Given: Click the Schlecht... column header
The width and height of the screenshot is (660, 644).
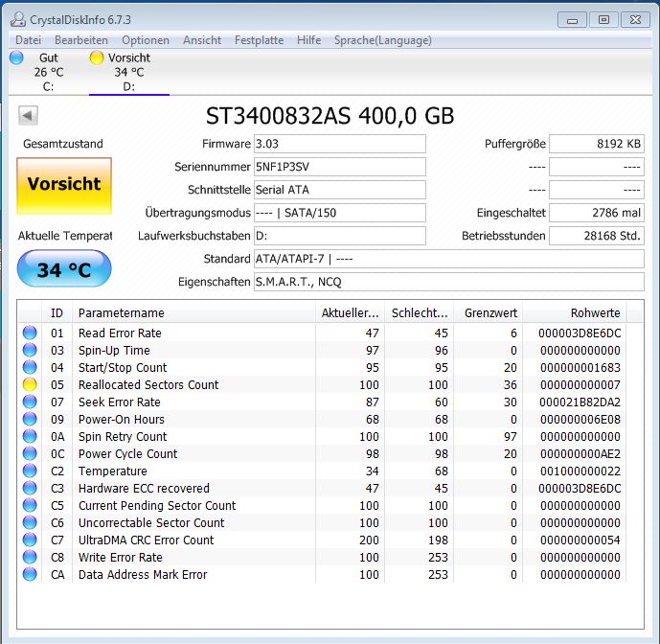Looking at the screenshot, I should tap(420, 312).
